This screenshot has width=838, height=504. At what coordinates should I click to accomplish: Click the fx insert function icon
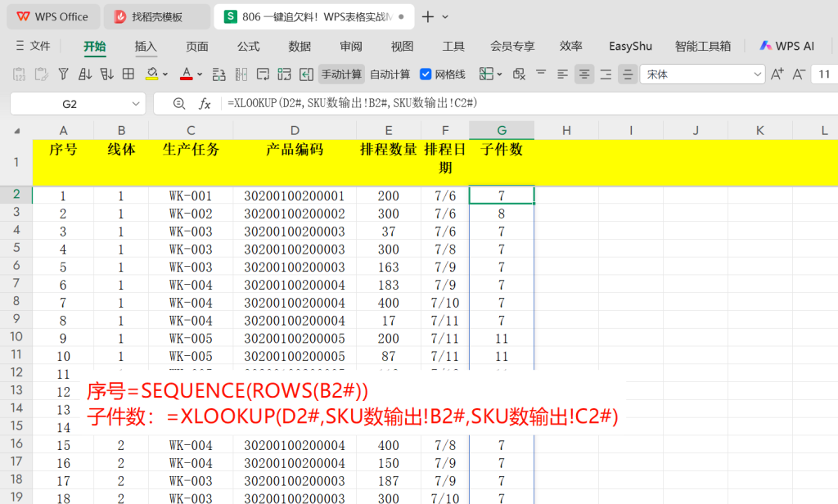click(204, 104)
